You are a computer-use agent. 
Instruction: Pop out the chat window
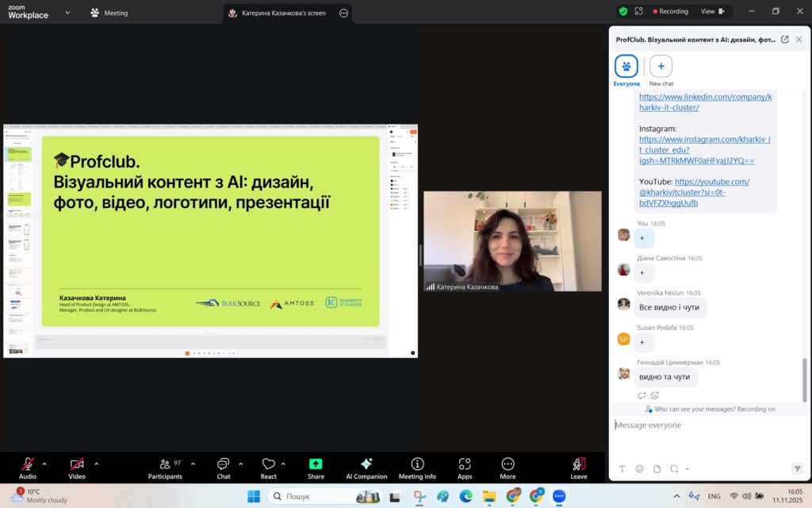pos(785,39)
